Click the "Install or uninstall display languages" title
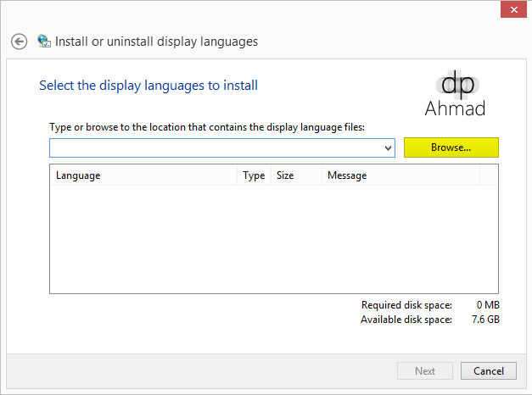This screenshot has width=532, height=395. 156,42
